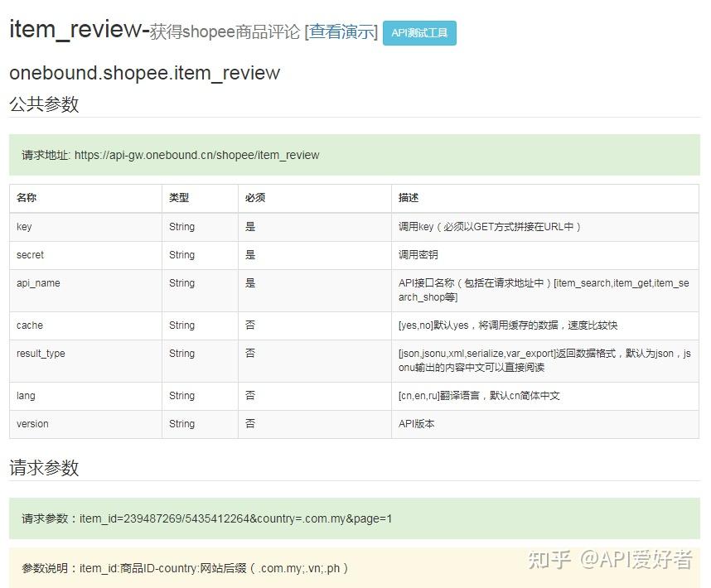Click the 名称 column header

click(26, 198)
